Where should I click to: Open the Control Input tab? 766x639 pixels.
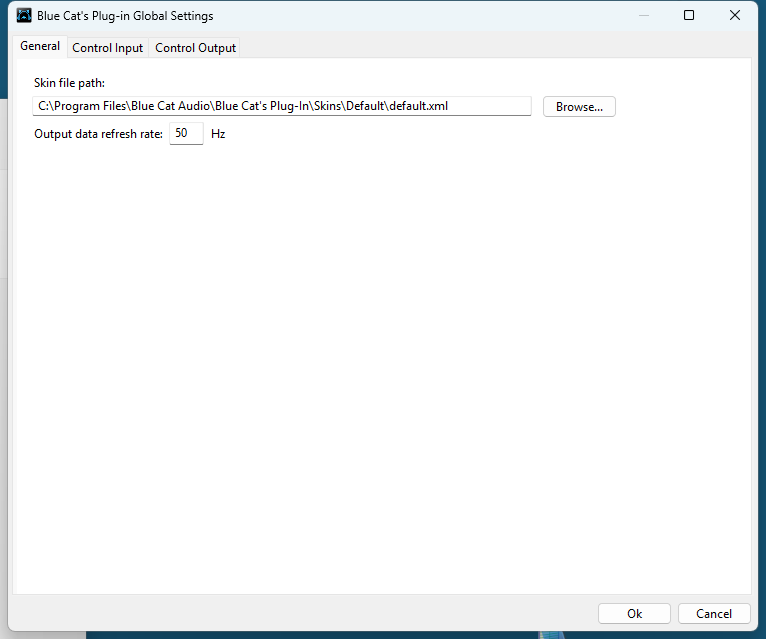coord(108,48)
